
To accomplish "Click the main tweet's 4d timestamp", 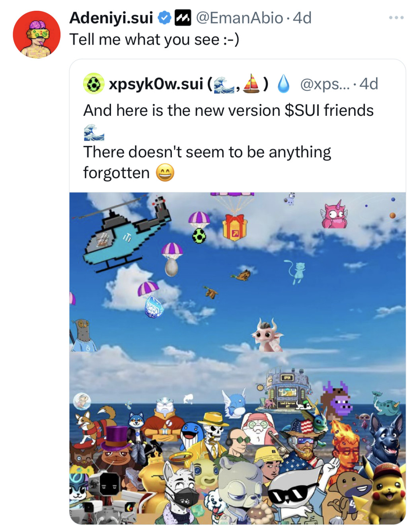I will [x=302, y=18].
